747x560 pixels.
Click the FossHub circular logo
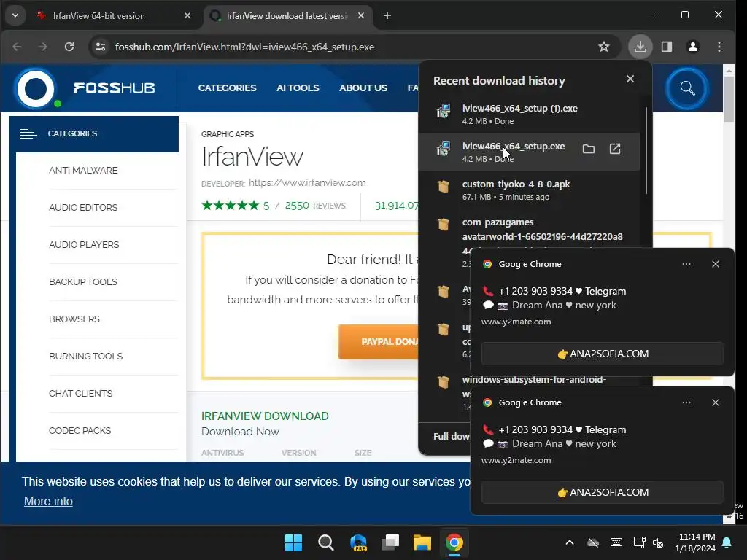tap(36, 88)
